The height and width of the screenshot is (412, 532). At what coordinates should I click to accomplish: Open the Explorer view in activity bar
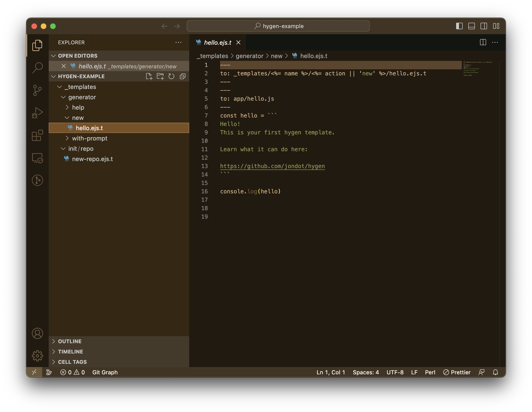(x=37, y=45)
